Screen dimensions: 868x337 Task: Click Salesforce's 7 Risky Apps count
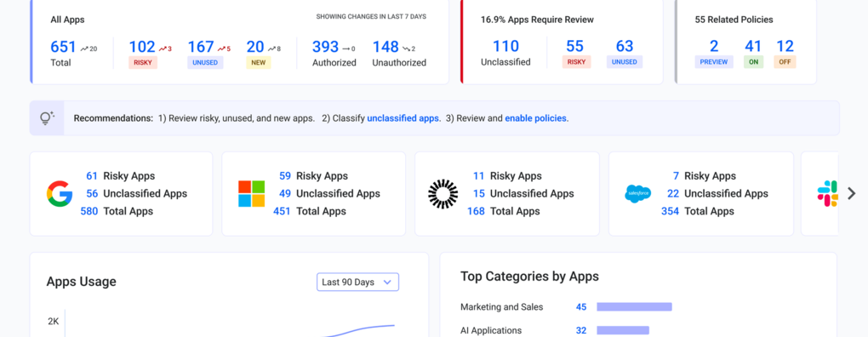(x=676, y=176)
